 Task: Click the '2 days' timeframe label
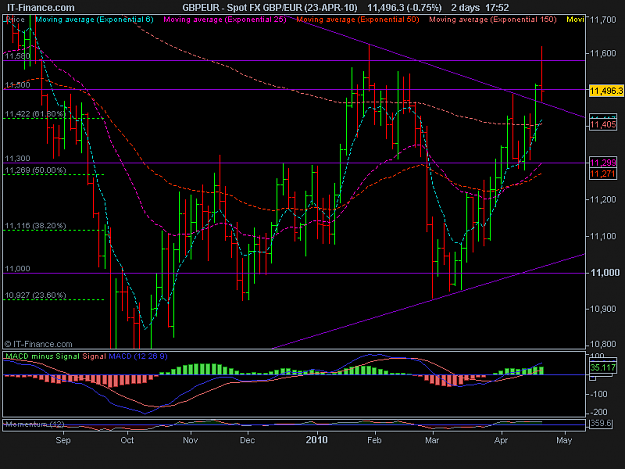466,8
